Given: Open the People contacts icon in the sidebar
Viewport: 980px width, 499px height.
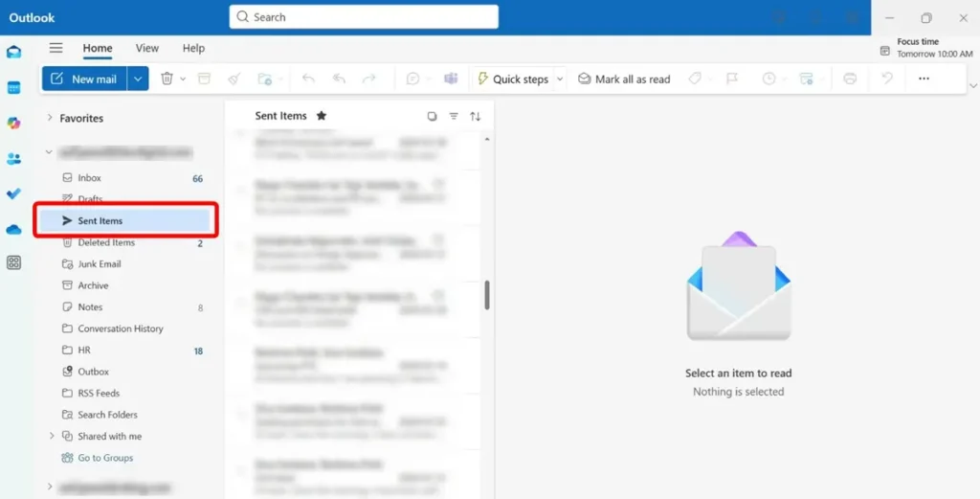Looking at the screenshot, I should tap(13, 159).
